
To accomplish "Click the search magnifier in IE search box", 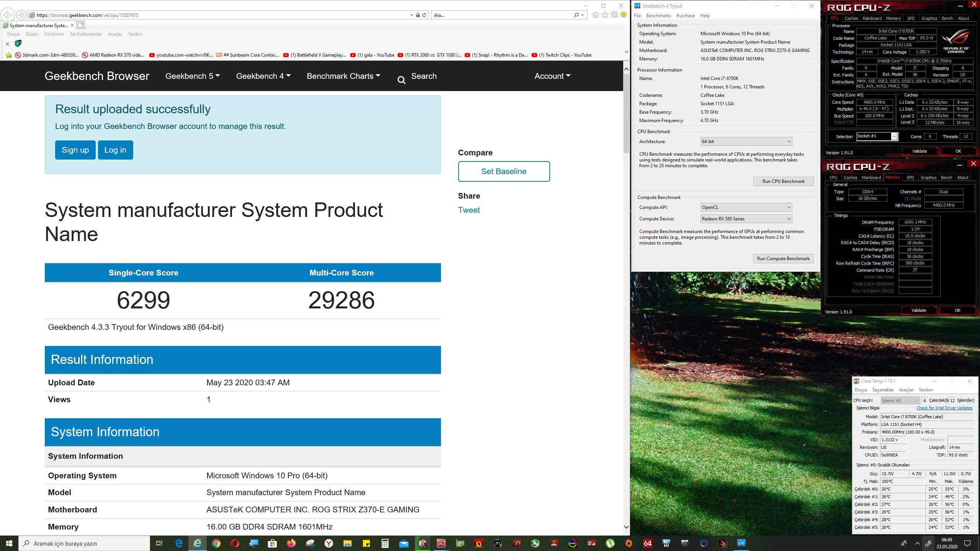I will [577, 15].
